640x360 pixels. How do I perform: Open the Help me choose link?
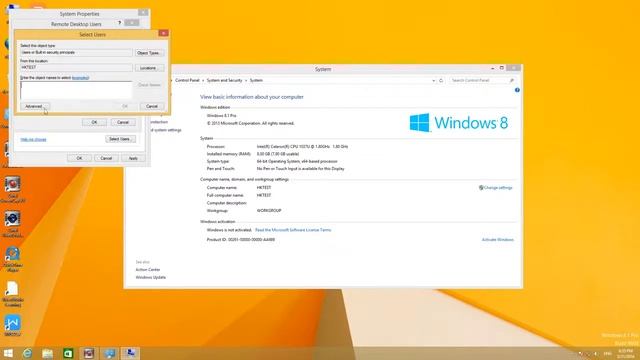(x=33, y=140)
